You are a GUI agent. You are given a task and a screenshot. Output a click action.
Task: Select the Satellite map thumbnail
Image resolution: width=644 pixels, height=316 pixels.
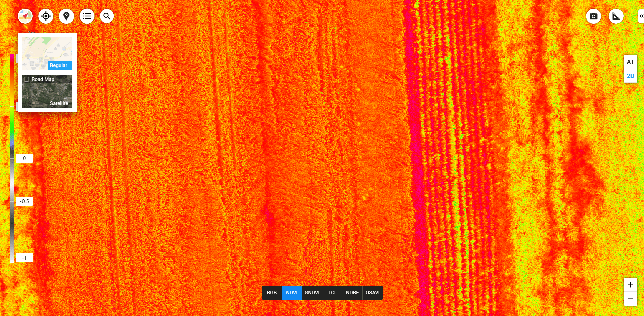pos(47,95)
